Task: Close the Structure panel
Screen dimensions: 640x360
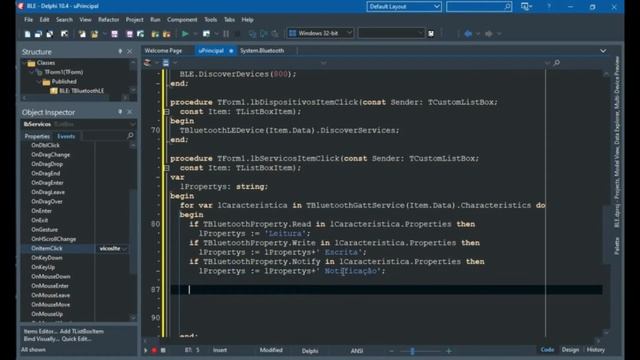Action: (130, 51)
